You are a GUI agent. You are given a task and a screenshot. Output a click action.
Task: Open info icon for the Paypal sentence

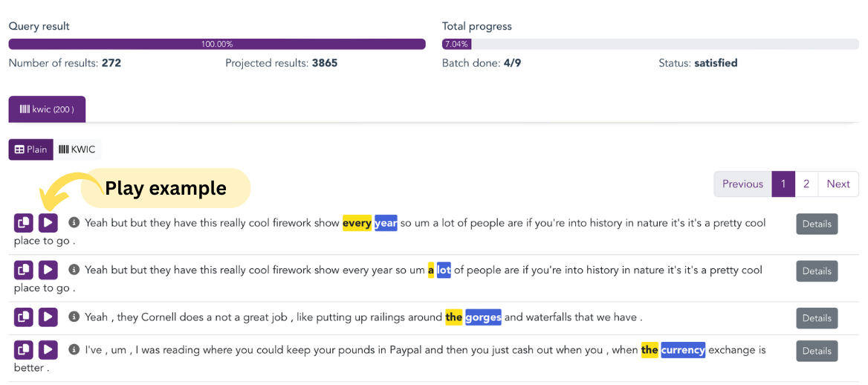(x=74, y=349)
